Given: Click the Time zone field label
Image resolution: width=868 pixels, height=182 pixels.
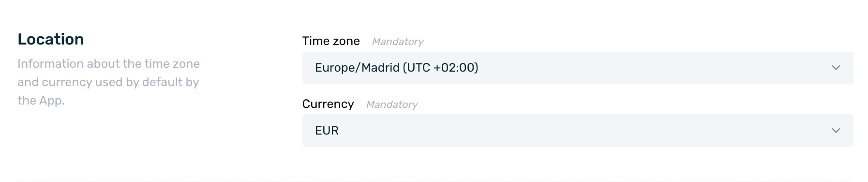Looking at the screenshot, I should pyautogui.click(x=331, y=41).
